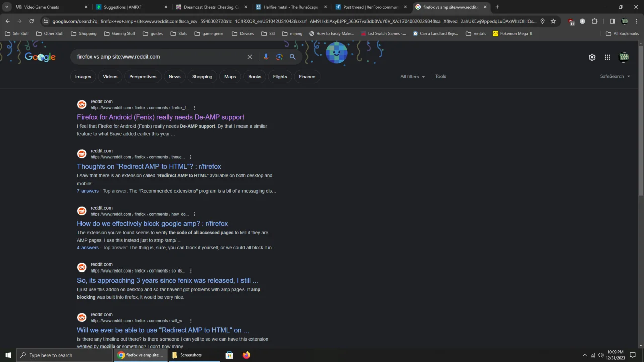Open more options for Redirect AMP thoughts result

[x=190, y=157]
